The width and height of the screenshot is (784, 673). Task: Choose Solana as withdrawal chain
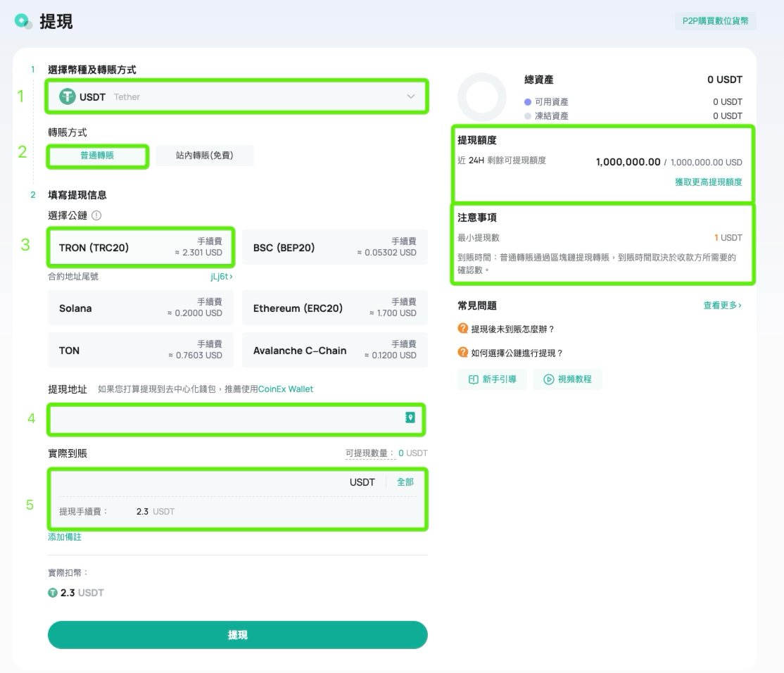[x=141, y=308]
